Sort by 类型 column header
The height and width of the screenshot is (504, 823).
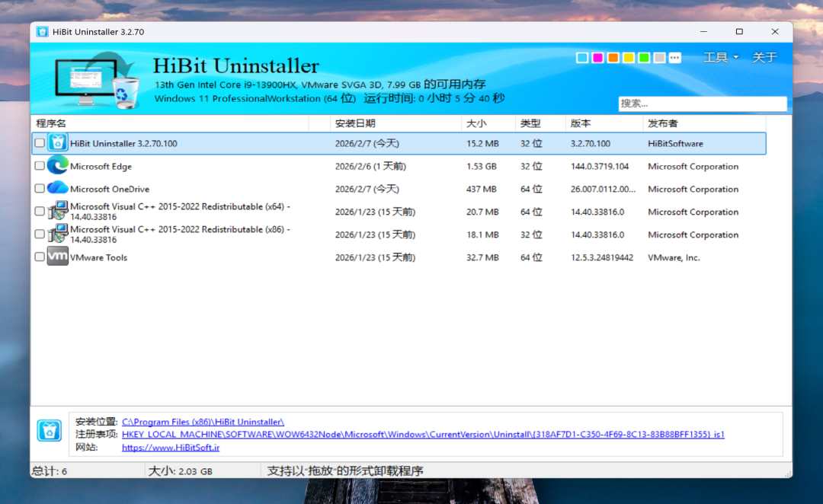coord(540,123)
